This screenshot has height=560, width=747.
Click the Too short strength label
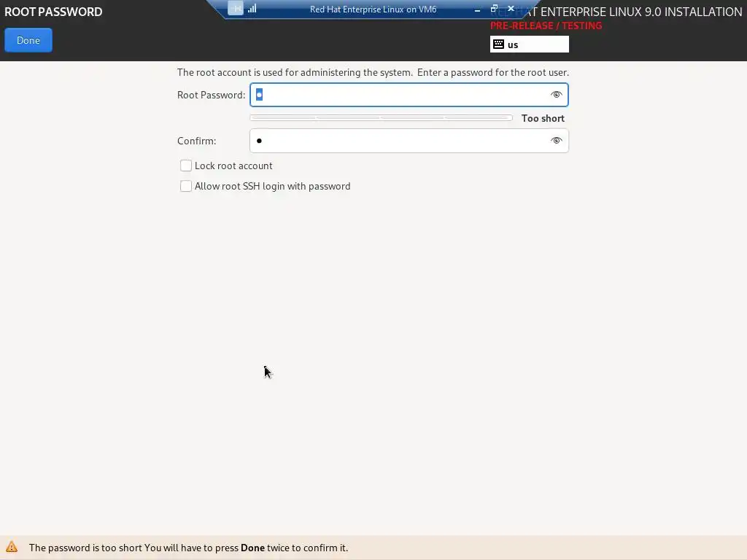coord(543,118)
